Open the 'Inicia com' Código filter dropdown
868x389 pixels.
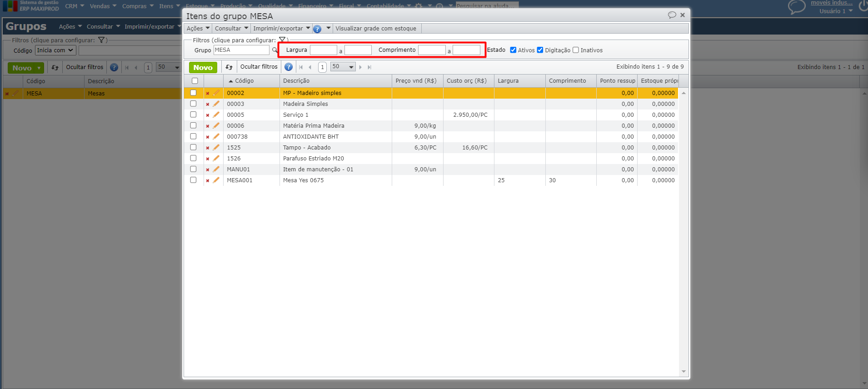click(55, 50)
